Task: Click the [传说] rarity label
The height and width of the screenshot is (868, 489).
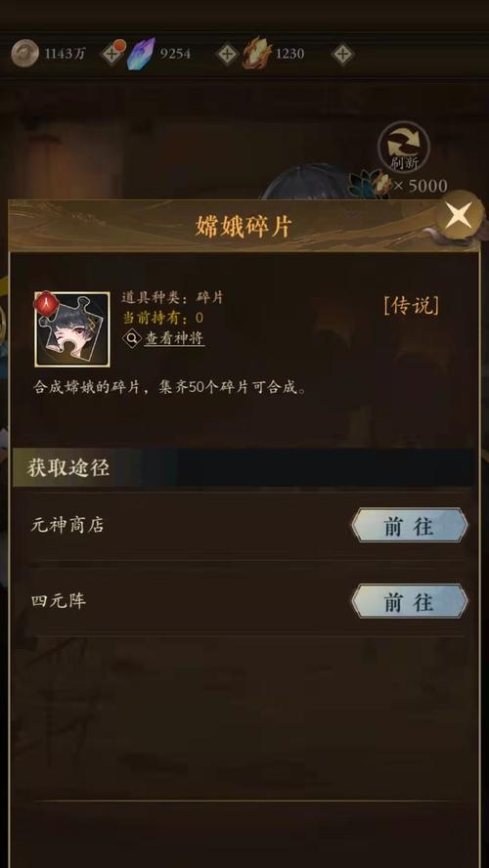Action: coord(412,305)
